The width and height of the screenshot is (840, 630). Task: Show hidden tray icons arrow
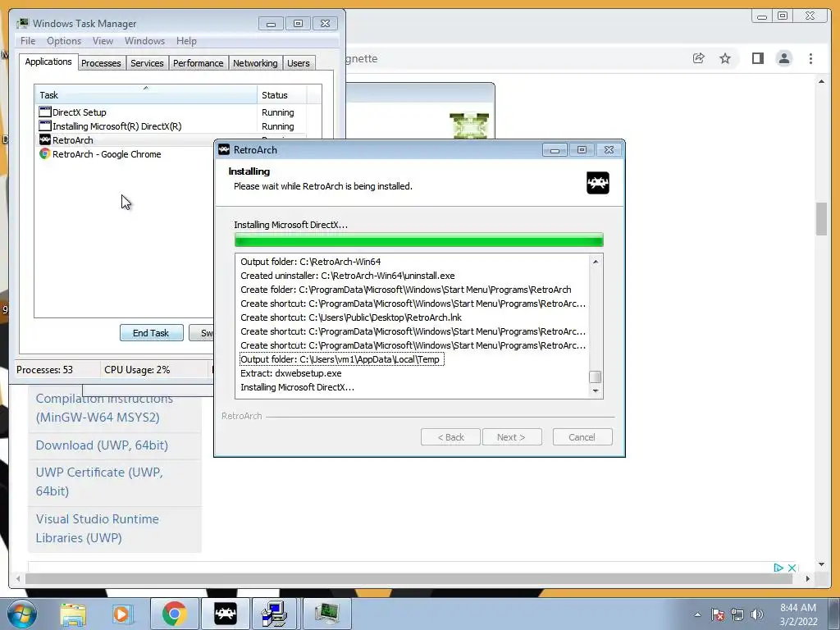697,614
